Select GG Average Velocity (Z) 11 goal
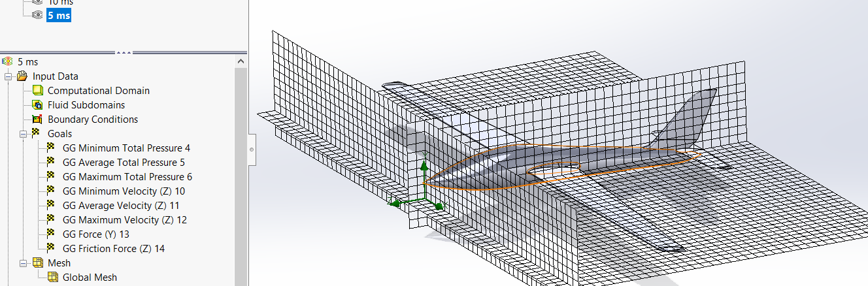Screen dimensions: 868x286 [121, 206]
